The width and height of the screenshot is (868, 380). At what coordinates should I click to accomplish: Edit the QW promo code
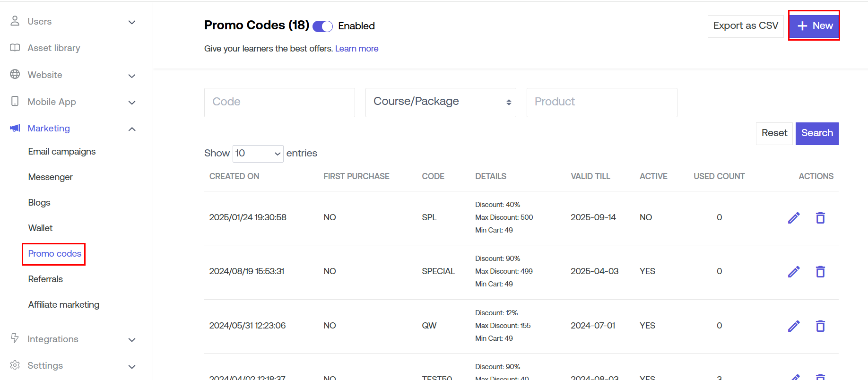click(x=794, y=326)
